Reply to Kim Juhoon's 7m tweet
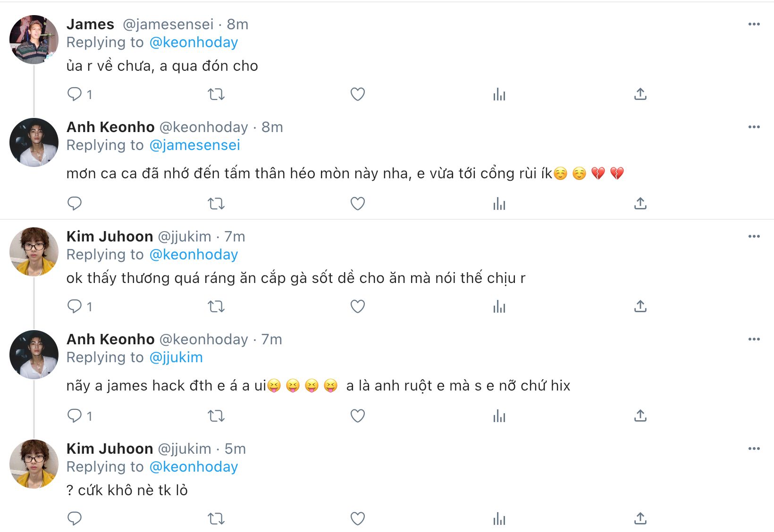Viewport: 774px width, 532px height. (x=75, y=307)
